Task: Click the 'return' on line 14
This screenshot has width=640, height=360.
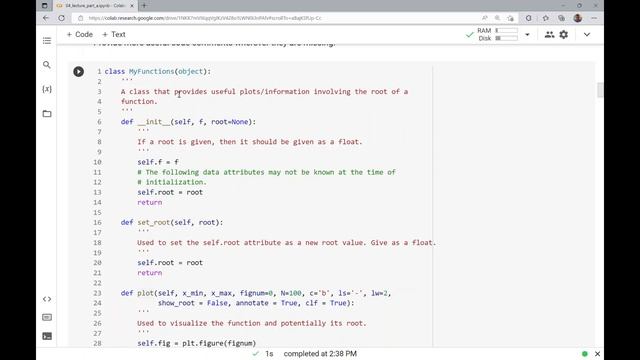Action: [x=149, y=202]
